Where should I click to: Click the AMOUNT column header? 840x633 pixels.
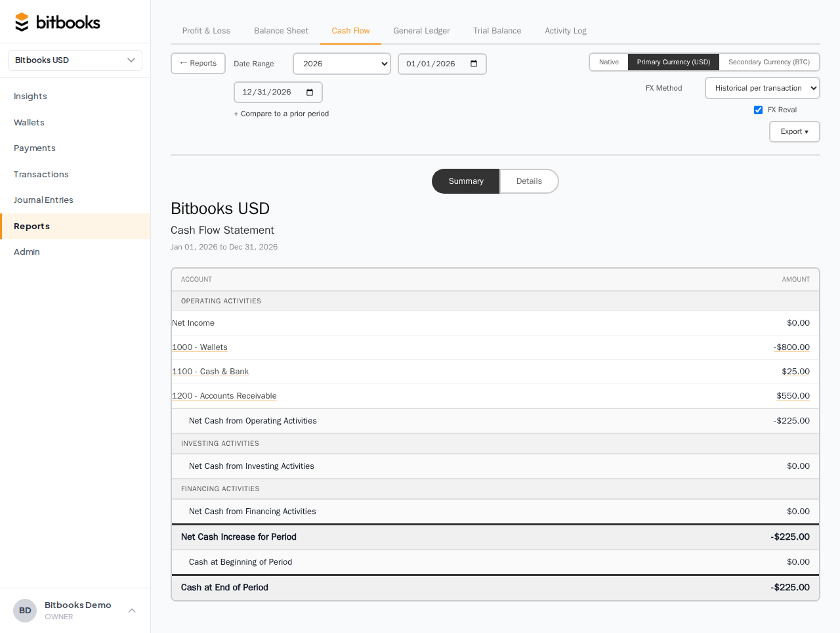click(x=795, y=280)
